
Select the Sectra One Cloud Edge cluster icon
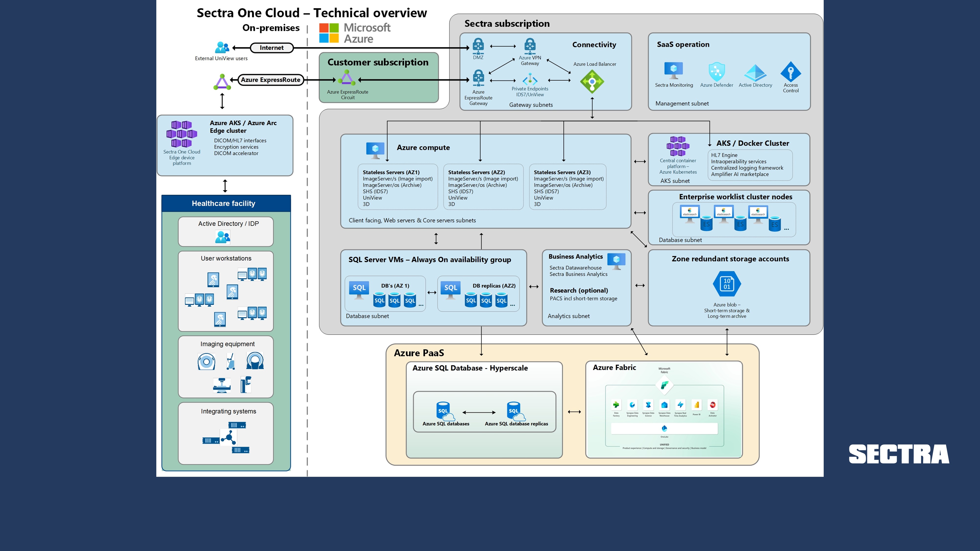tap(182, 134)
